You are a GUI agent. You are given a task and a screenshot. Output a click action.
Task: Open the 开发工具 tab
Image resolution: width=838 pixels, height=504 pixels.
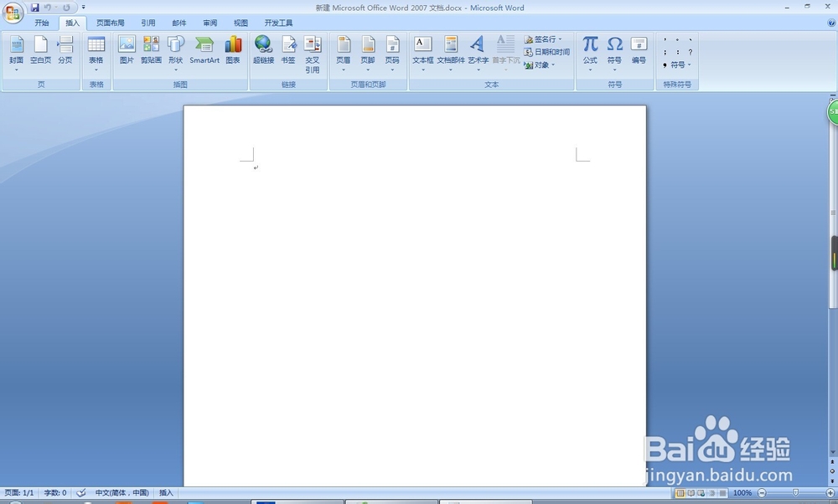pos(278,23)
